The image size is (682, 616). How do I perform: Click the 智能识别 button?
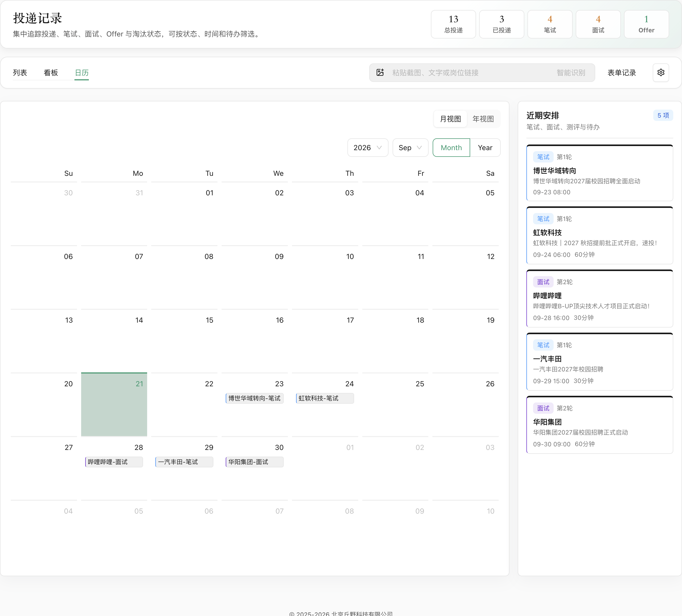click(571, 72)
